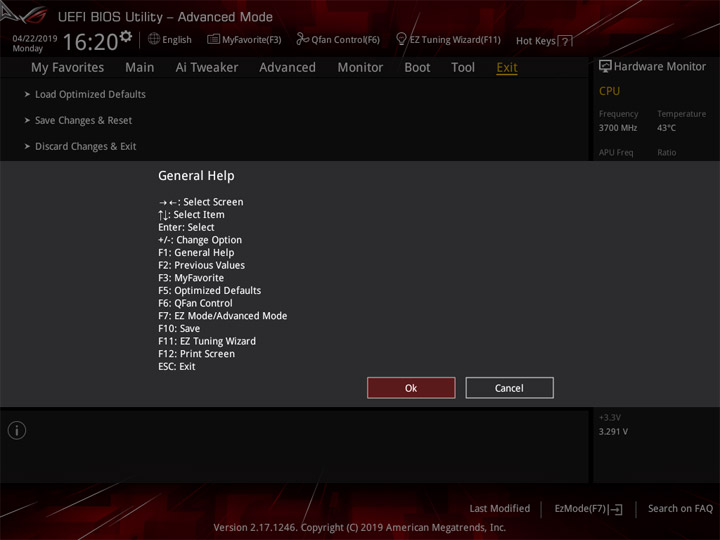Click the General Help title
This screenshot has height=540, width=720.
pos(196,176)
